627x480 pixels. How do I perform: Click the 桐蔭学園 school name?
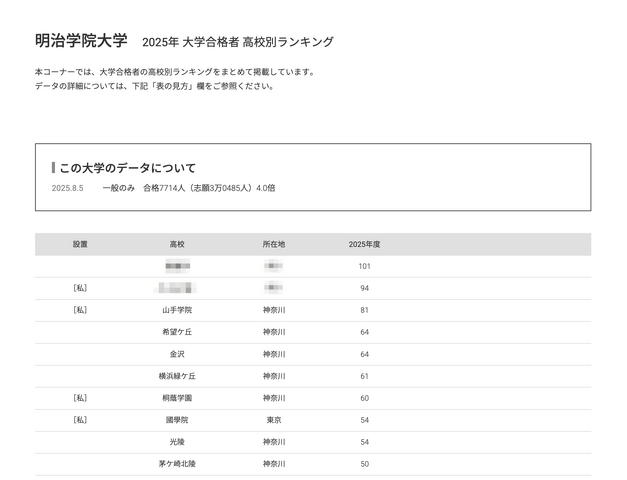(x=177, y=398)
